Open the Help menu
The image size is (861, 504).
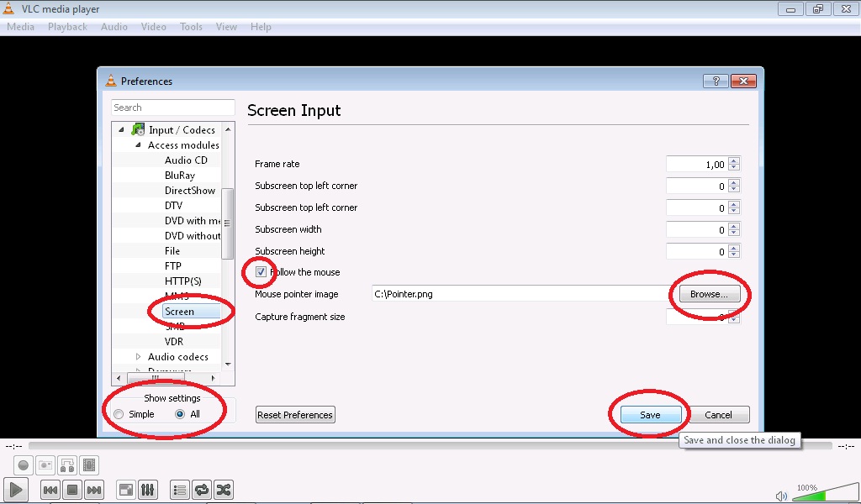[x=261, y=27]
